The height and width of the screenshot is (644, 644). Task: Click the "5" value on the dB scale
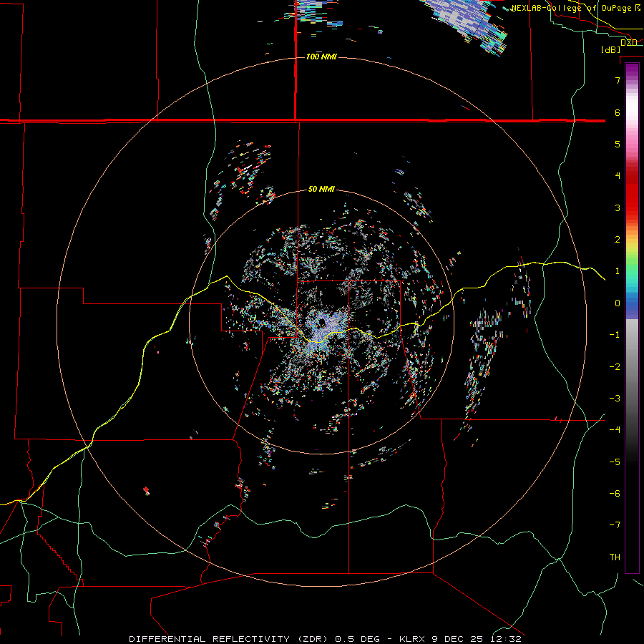(x=618, y=144)
